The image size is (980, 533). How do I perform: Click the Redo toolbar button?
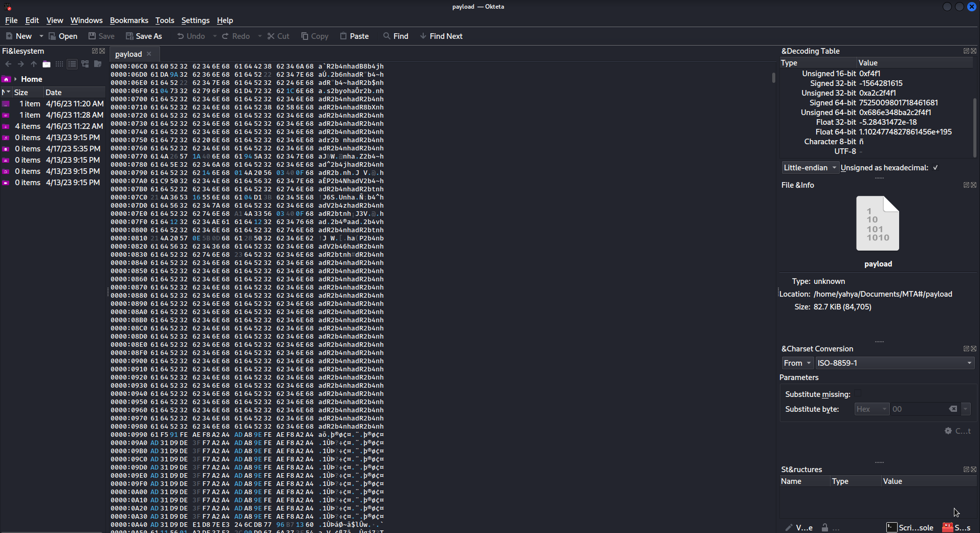tap(236, 36)
